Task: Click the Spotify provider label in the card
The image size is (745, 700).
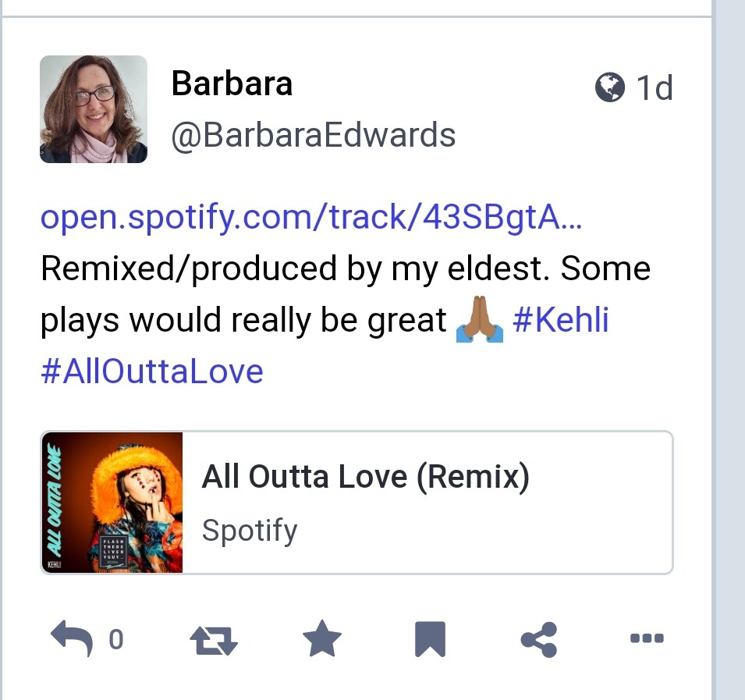Action: pyautogui.click(x=250, y=531)
